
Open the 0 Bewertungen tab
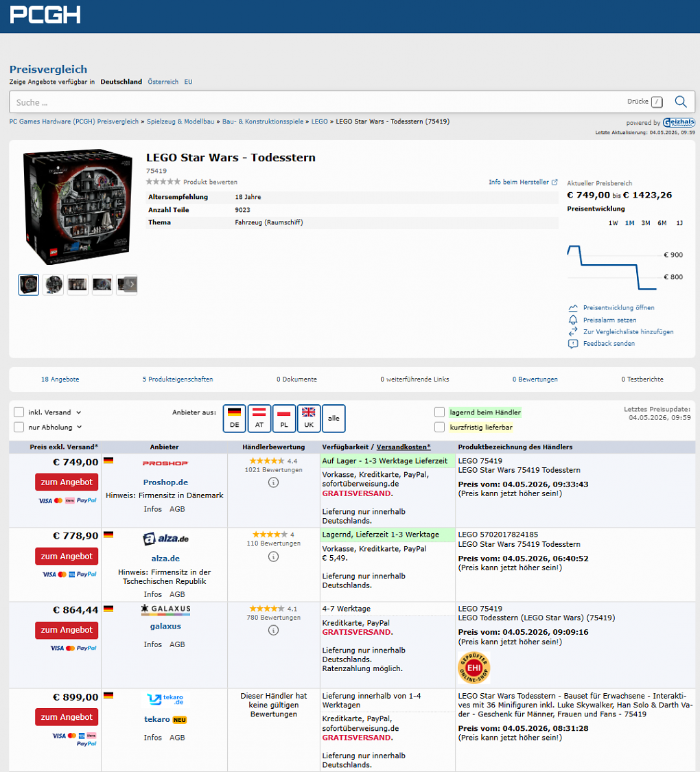click(535, 379)
